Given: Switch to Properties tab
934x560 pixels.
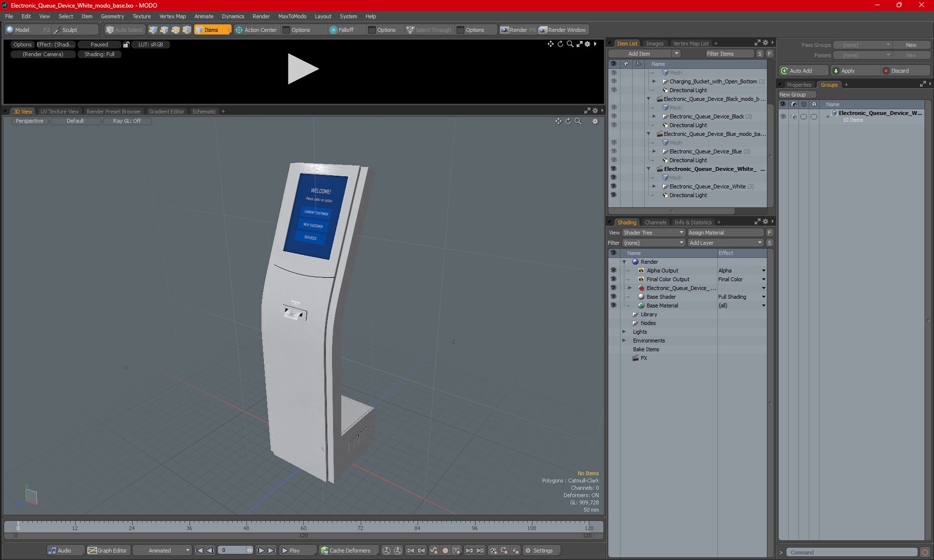Looking at the screenshot, I should 799,85.
